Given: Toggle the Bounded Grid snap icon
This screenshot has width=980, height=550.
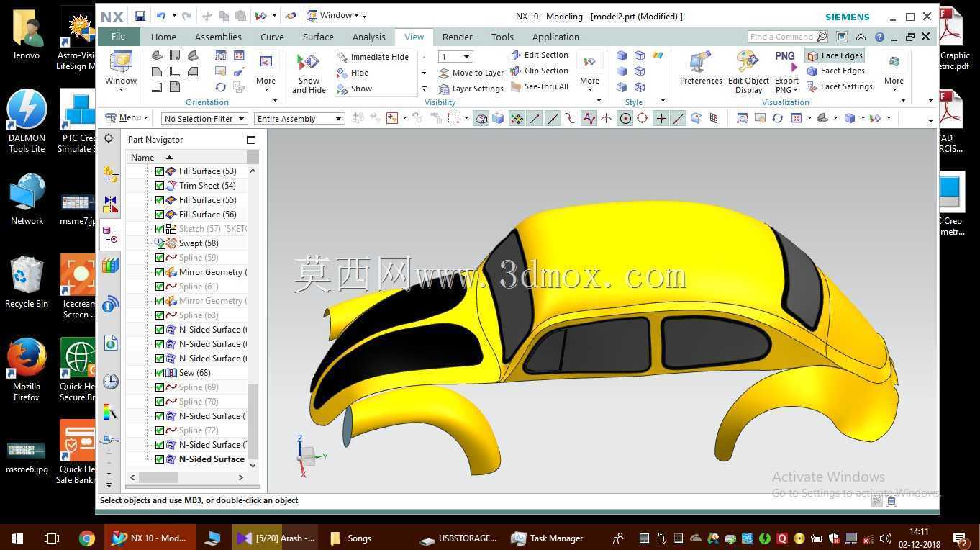Looking at the screenshot, I should pos(714,119).
